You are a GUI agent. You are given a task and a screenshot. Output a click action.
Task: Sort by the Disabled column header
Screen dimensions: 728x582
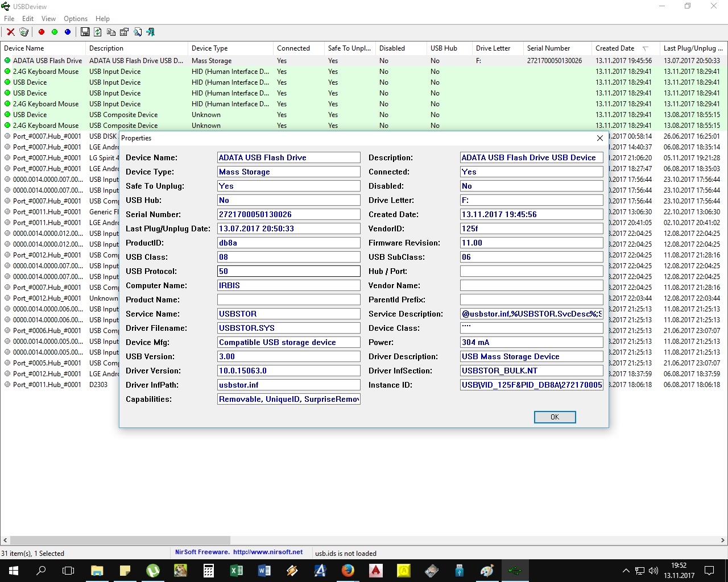click(401, 48)
